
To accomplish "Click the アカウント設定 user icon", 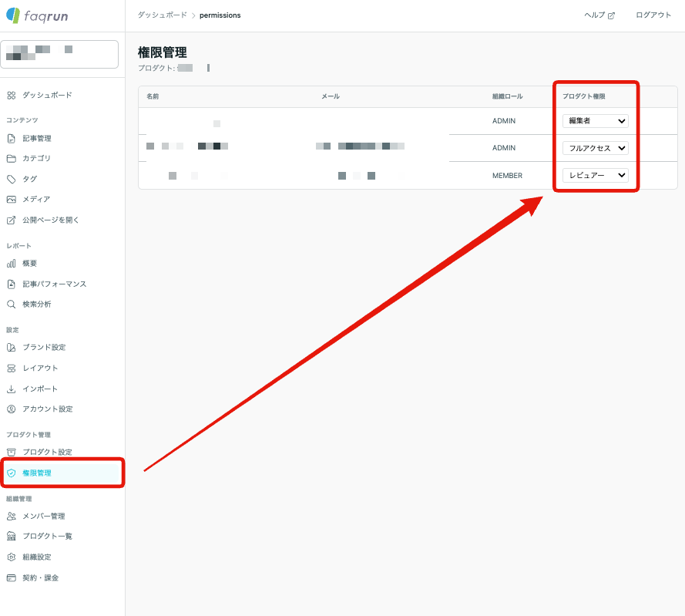I will click(x=12, y=409).
